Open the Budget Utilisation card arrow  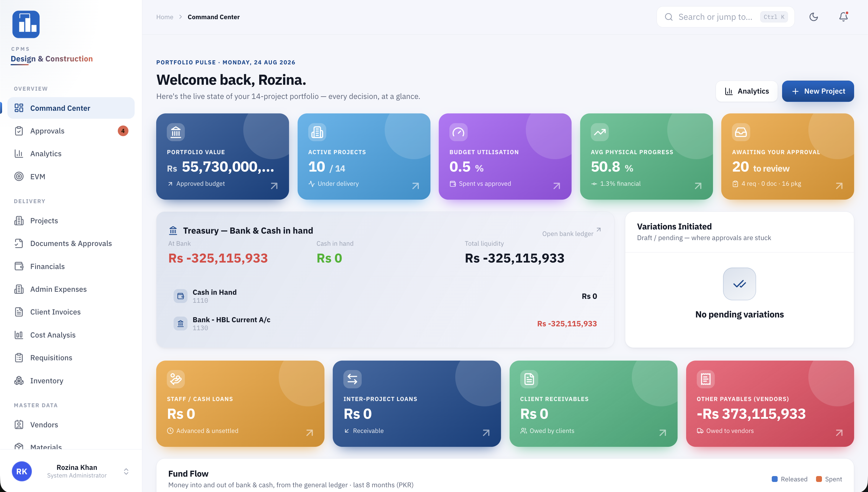pos(557,186)
